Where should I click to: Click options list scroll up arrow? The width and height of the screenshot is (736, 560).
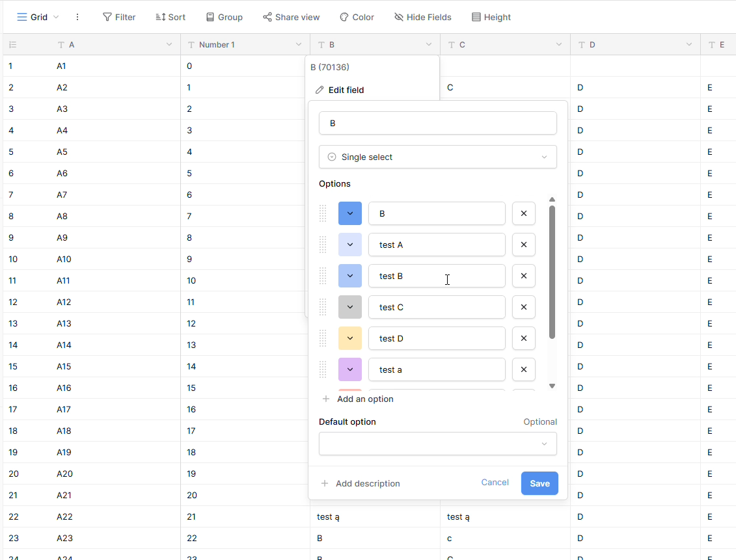click(552, 199)
